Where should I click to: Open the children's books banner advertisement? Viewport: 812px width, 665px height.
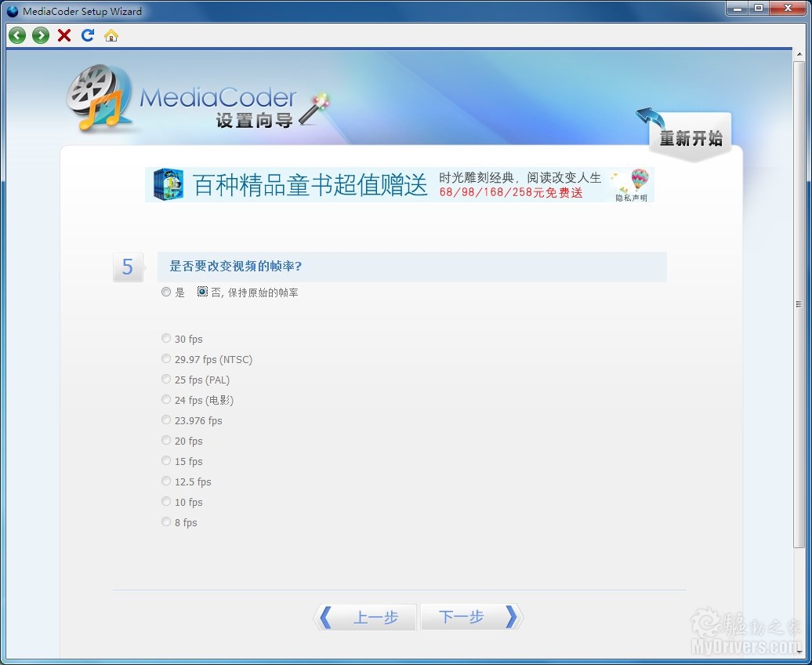[x=400, y=184]
